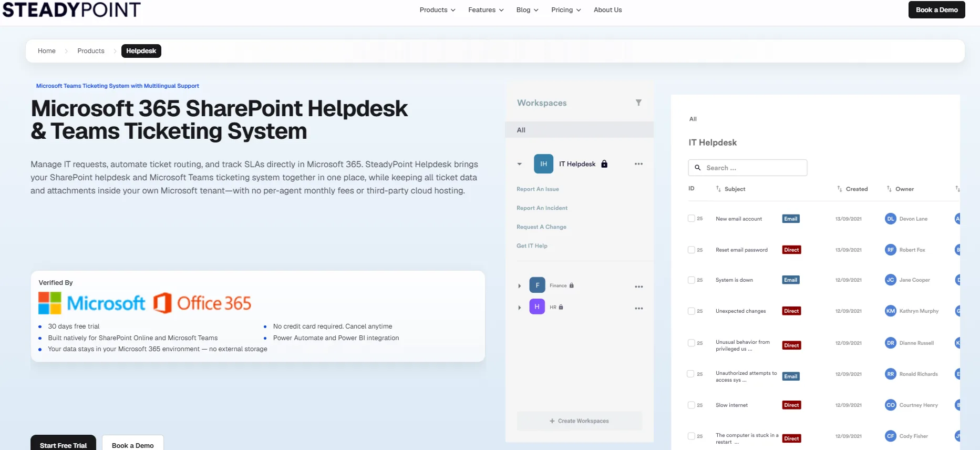Click the Finance F avatar icon

(537, 285)
